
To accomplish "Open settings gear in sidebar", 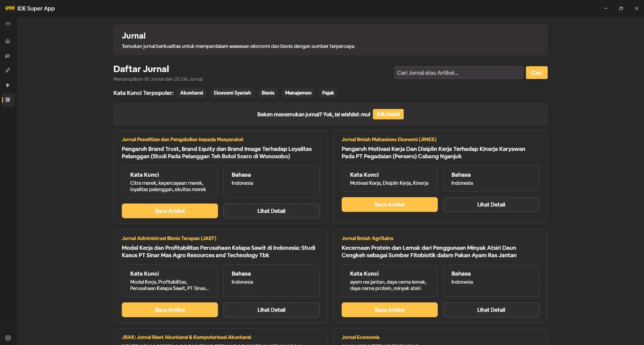I will tap(8, 338).
